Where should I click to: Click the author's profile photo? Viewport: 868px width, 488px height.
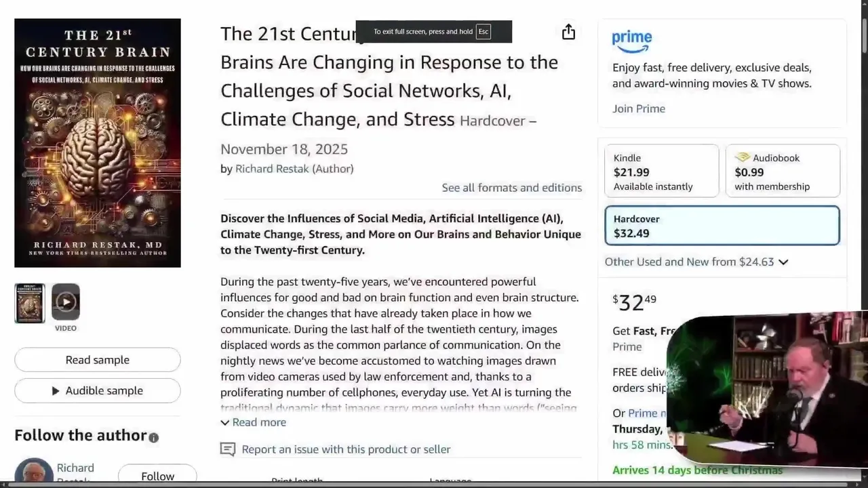tap(33, 472)
